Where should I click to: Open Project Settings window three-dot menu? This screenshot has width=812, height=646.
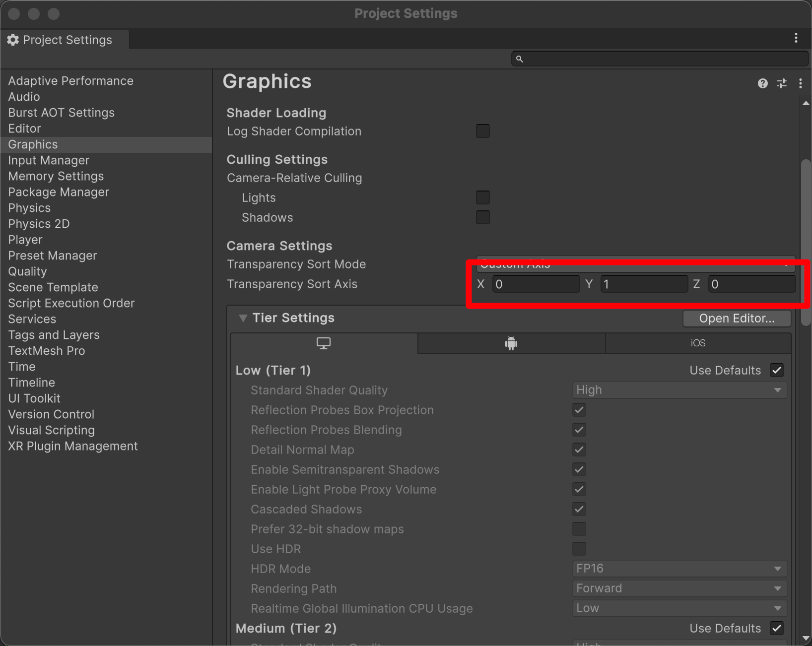coord(796,38)
